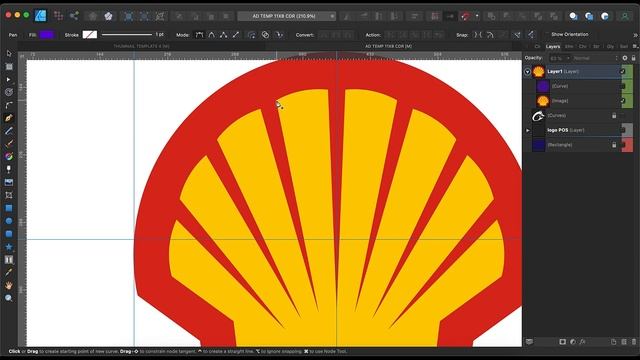Viewport: 640px width, 360px height.
Task: Collapse the Layer1 group arrow
Action: pos(528,72)
